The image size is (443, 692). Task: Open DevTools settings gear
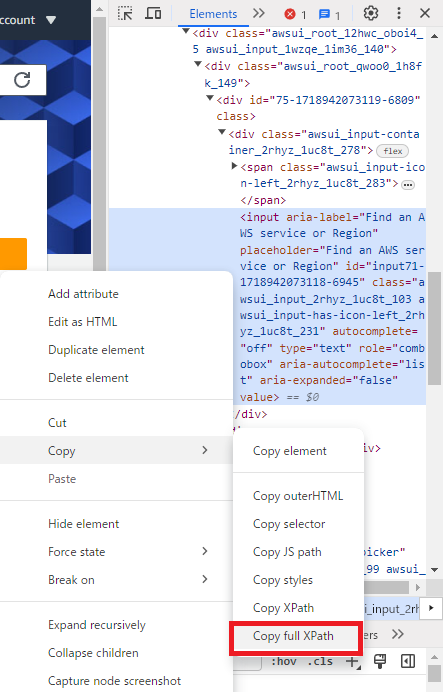(x=371, y=14)
